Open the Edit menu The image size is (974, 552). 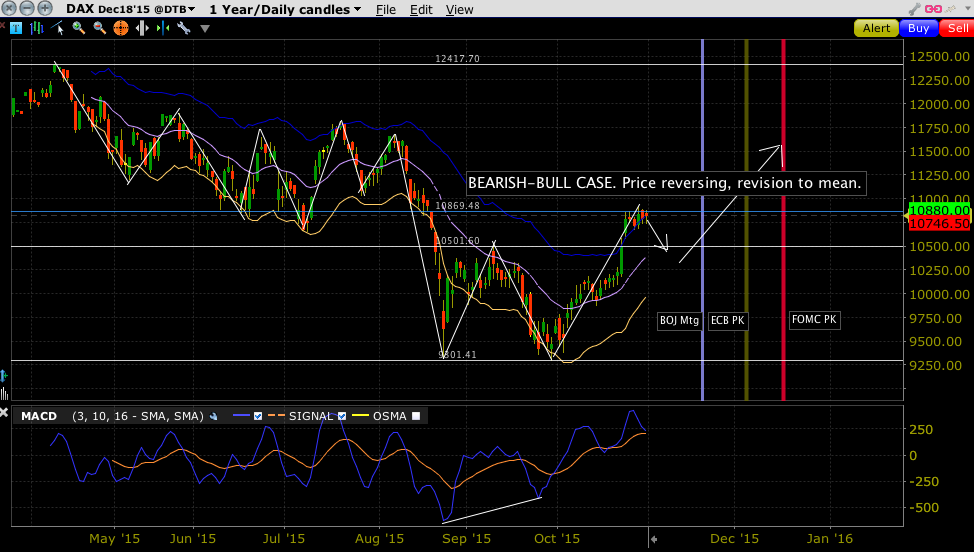[421, 9]
